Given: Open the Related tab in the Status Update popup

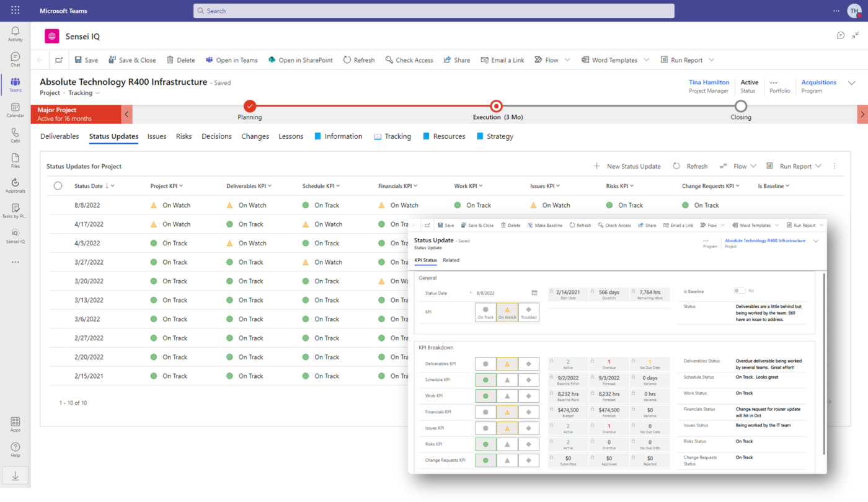Looking at the screenshot, I should coord(451,260).
